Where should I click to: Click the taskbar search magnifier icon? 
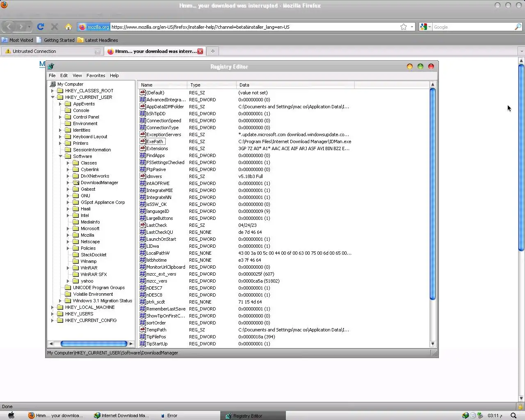pos(514,415)
